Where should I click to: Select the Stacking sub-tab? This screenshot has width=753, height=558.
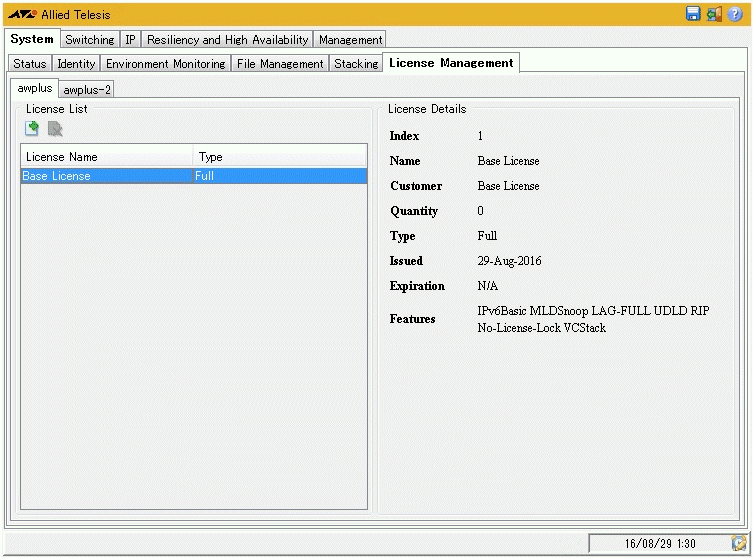[x=356, y=64]
